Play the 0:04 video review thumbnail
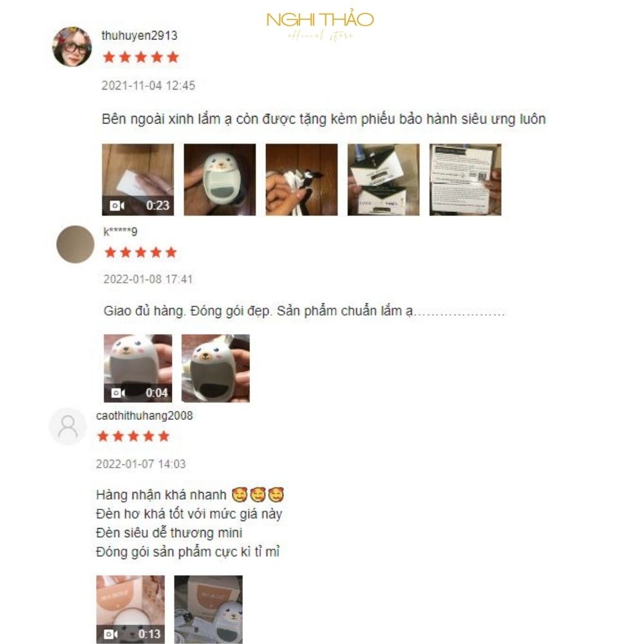Screen dimensions: 644x644 (x=138, y=368)
